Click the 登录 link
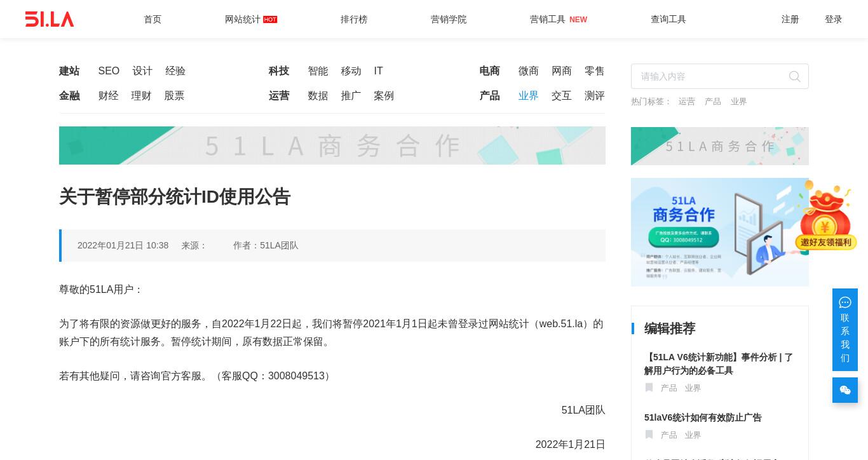This screenshot has height=460, width=868. pyautogui.click(x=834, y=19)
